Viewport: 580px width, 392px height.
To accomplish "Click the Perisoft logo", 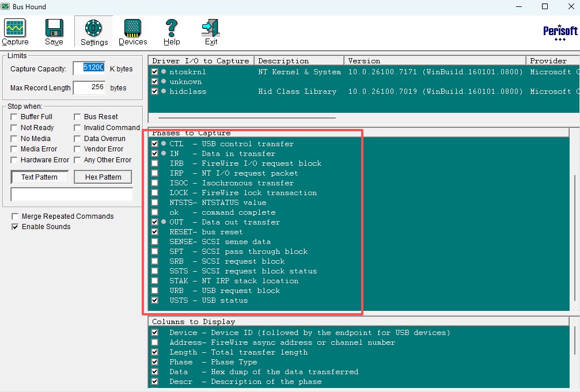I will click(559, 32).
